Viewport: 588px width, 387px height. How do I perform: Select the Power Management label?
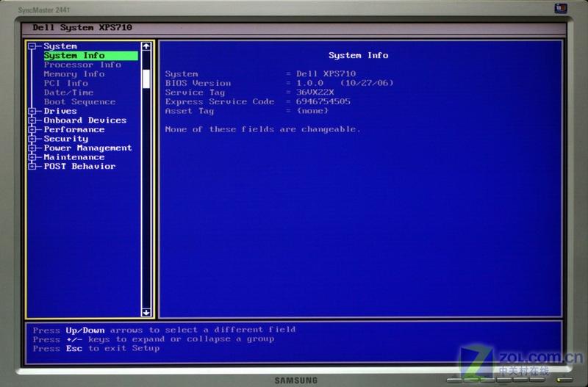tap(87, 148)
